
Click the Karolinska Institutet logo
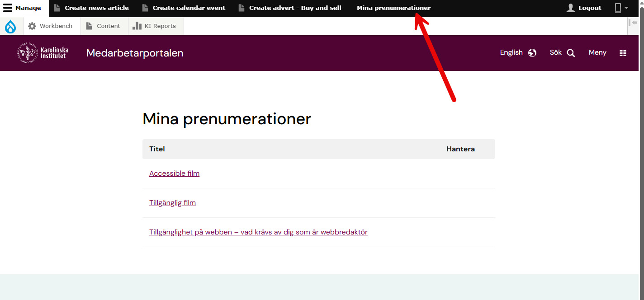pyautogui.click(x=43, y=52)
